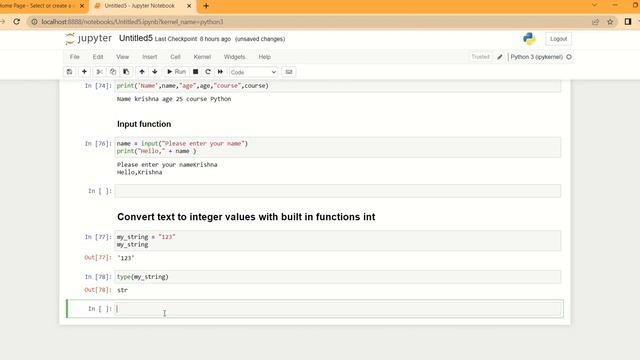Insert a cell below with the plus icon
The image size is (640, 360).
84,72
